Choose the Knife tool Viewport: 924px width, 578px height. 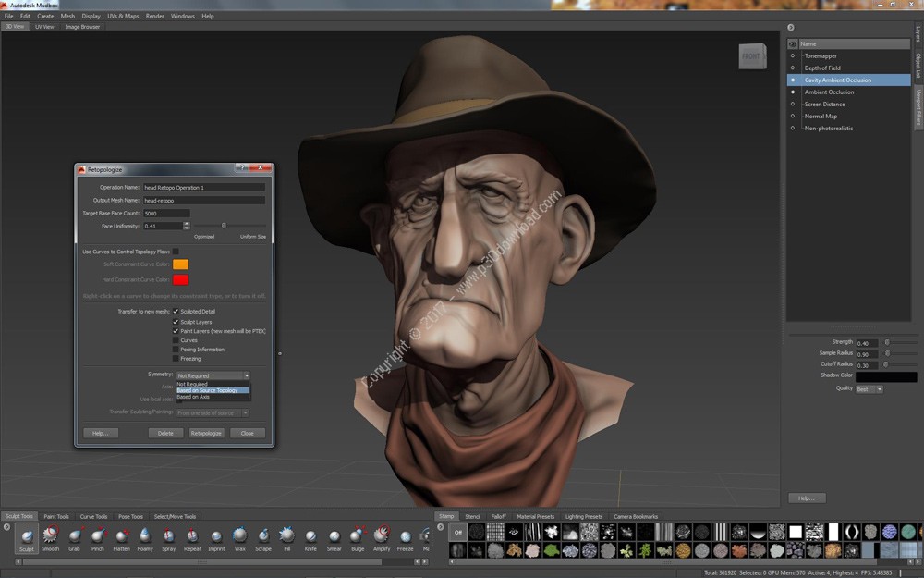pos(310,538)
